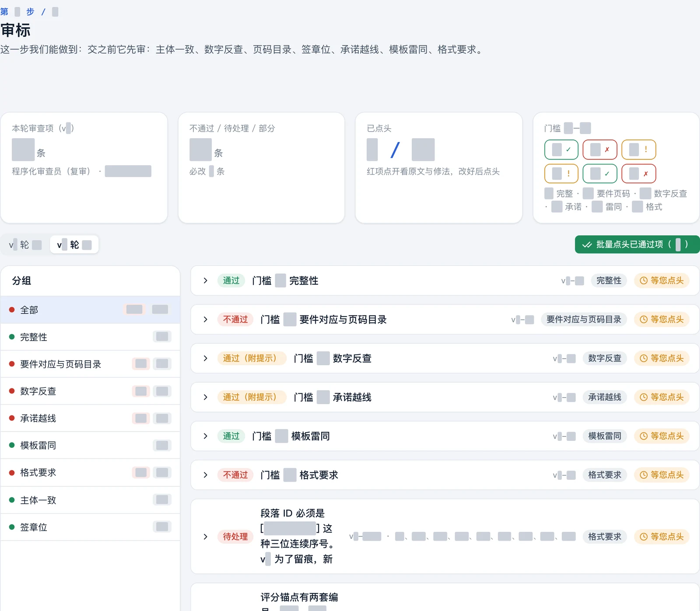The width and height of the screenshot is (700, 611).
Task: Expand the 门槛 格式要求 failed row
Action: [x=205, y=475]
